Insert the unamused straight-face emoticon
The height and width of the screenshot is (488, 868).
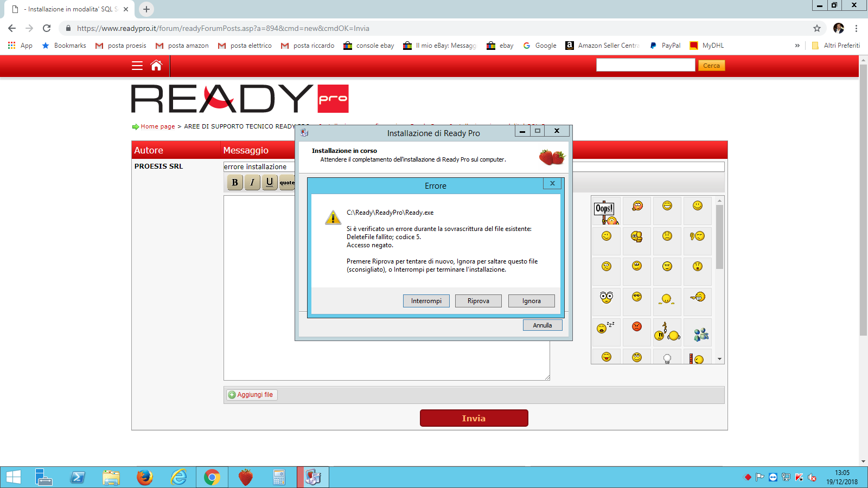pos(667,266)
